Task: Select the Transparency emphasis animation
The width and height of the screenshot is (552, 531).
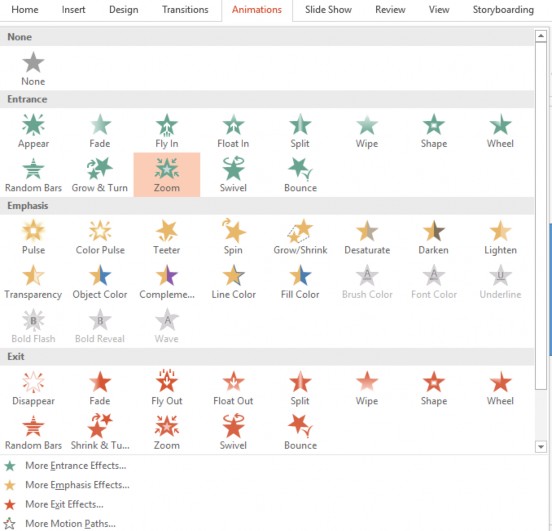Action: (x=33, y=282)
